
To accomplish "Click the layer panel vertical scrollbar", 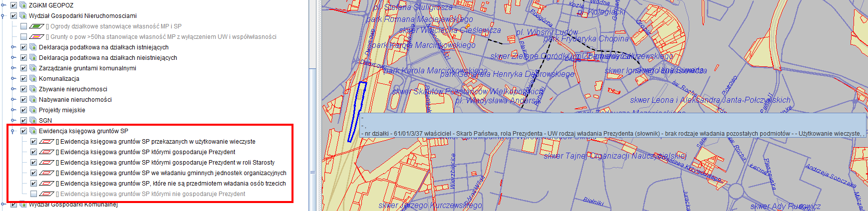I will pos(312,125).
